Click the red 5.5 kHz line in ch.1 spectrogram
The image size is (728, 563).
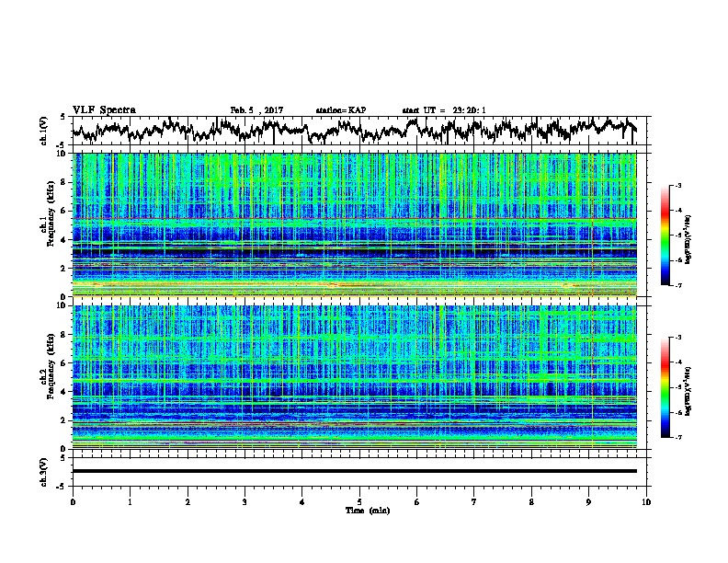(355, 218)
